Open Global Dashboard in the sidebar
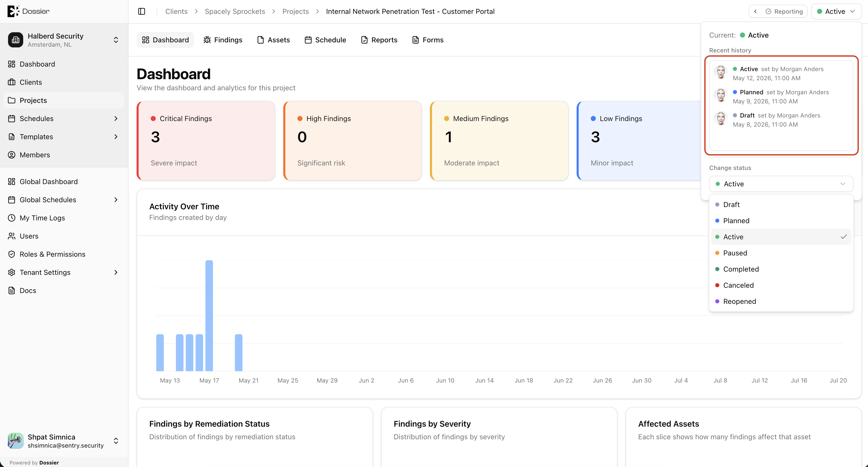Screen dimensions: 868x467 click(x=64, y=182)
